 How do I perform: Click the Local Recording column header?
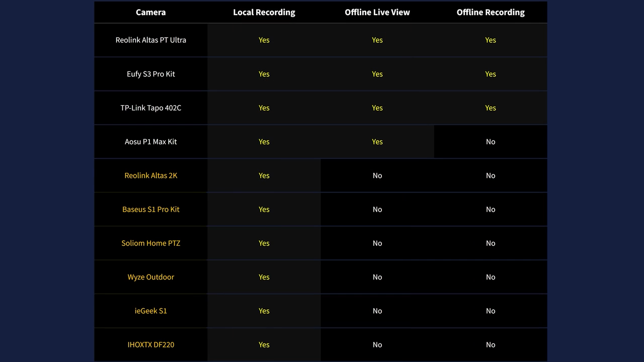click(264, 12)
